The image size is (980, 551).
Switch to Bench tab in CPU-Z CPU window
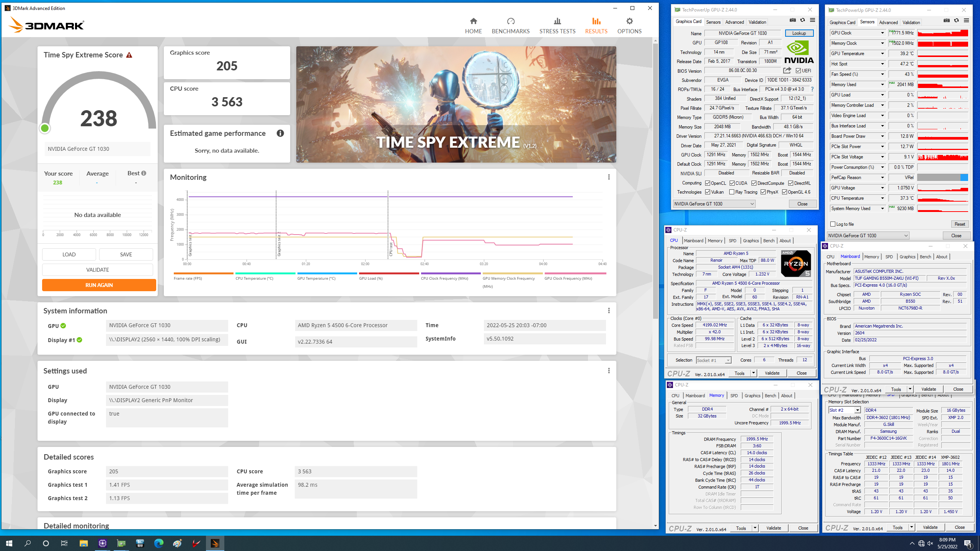[x=769, y=241]
